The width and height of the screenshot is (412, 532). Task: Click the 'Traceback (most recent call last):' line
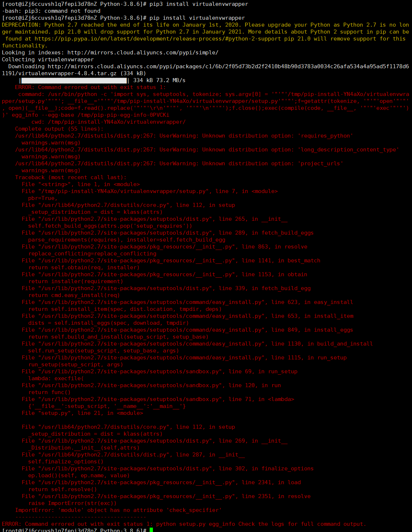tap(71, 177)
